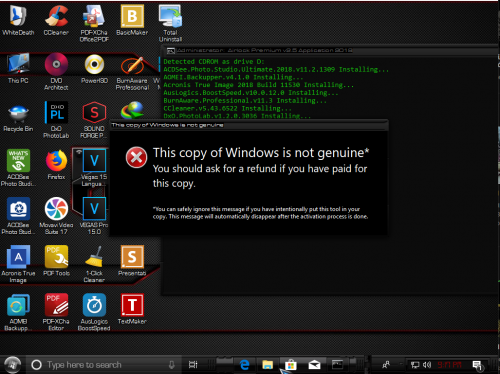
Task: Open PDF-XChange Editor shortcut
Action: click(x=56, y=312)
